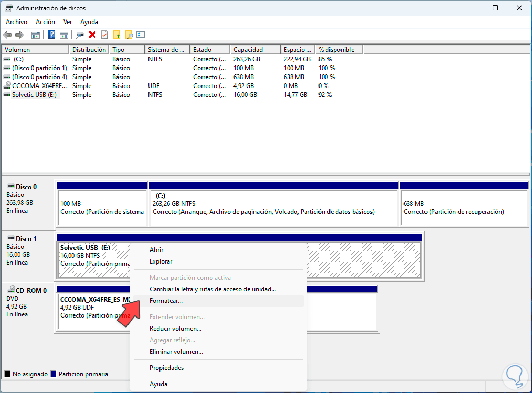Open the blue Help question-mark icon
The height and width of the screenshot is (393, 532).
(x=51, y=35)
